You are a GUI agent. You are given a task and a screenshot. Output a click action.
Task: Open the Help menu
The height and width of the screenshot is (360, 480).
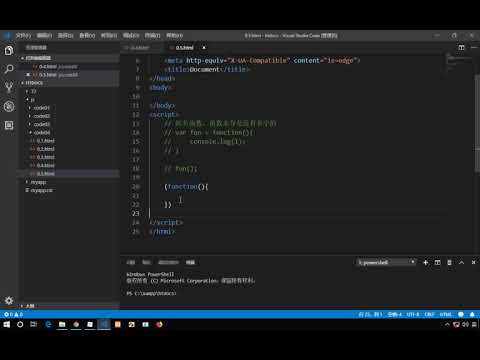tap(175, 35)
